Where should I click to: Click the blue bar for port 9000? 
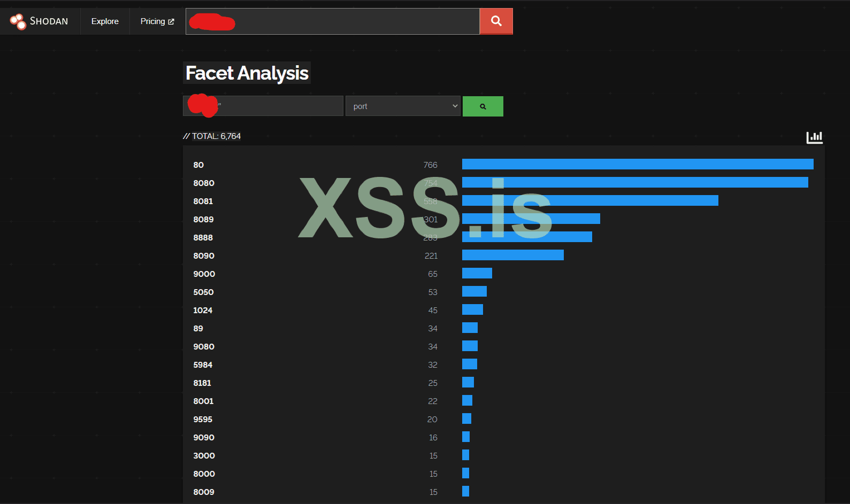[477, 273]
